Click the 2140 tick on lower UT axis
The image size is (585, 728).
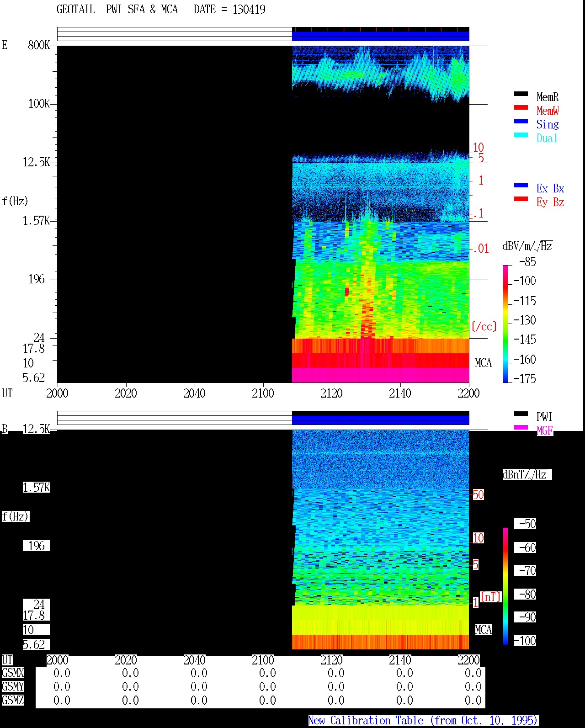coord(400,660)
